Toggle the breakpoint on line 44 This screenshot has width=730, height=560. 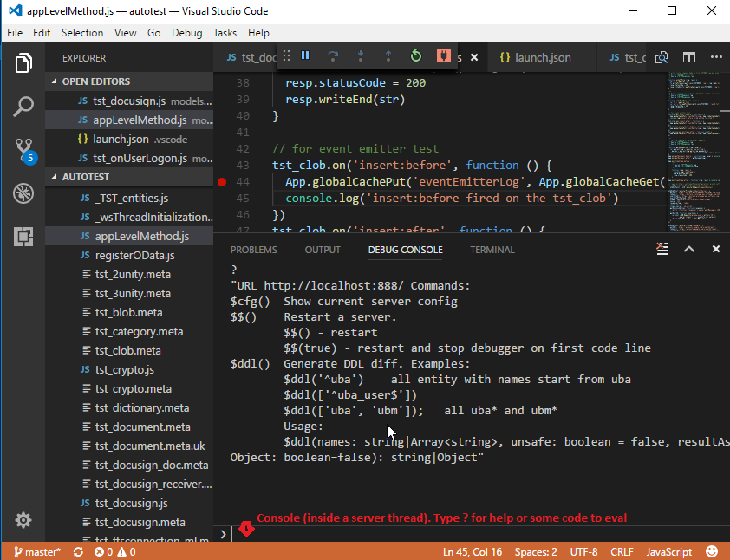(x=222, y=181)
